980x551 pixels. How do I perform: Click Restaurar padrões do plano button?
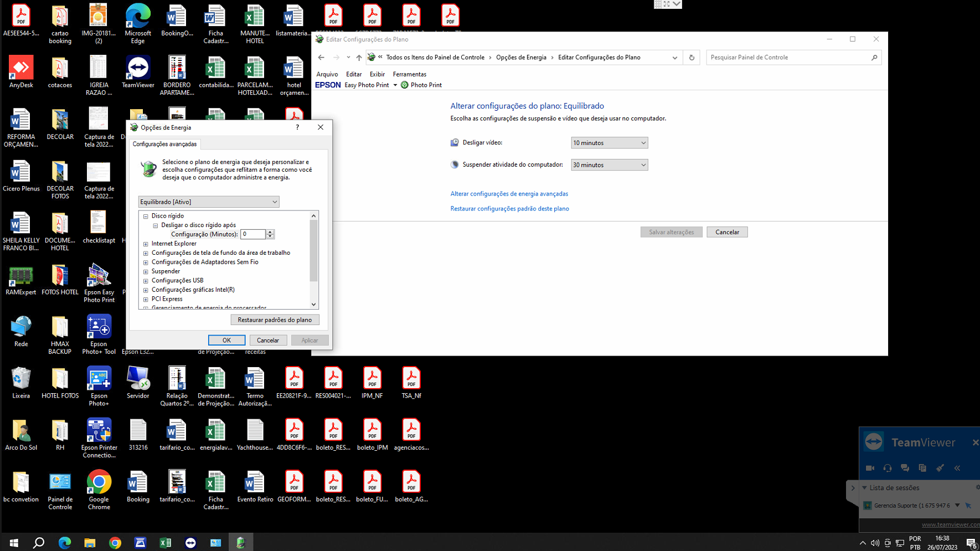pos(275,320)
